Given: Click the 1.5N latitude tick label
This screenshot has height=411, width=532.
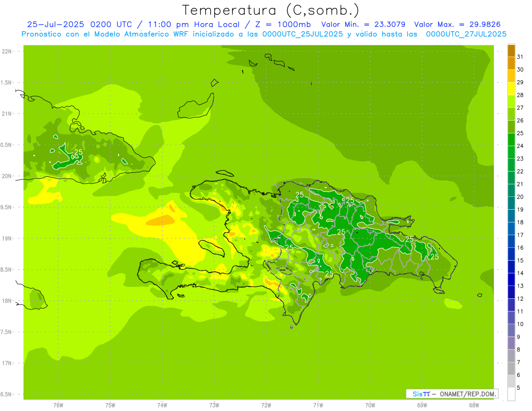Looking at the screenshot, I should click(7, 82).
